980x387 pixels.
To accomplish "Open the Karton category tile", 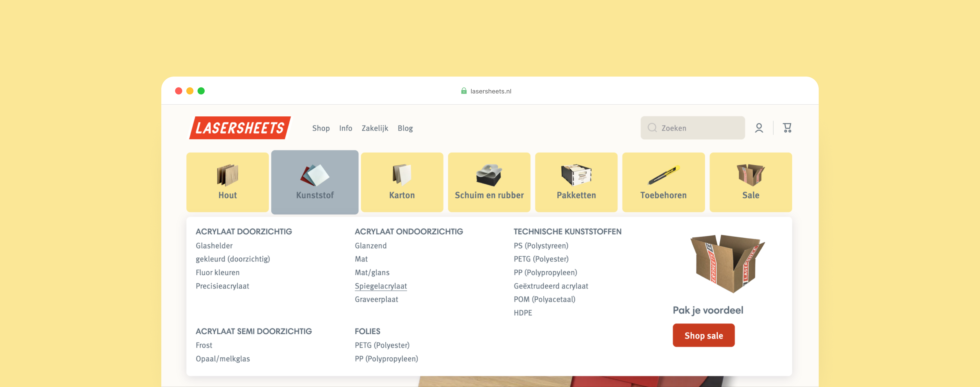I will [x=402, y=182].
